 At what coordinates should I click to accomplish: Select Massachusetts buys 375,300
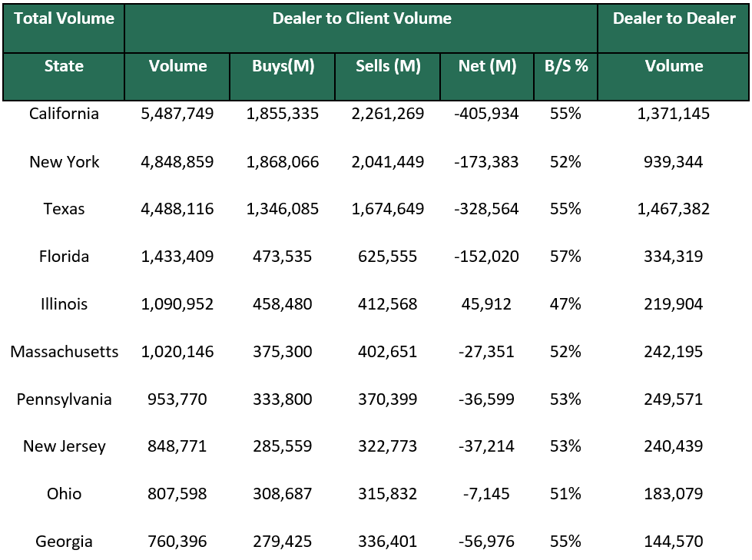(283, 351)
